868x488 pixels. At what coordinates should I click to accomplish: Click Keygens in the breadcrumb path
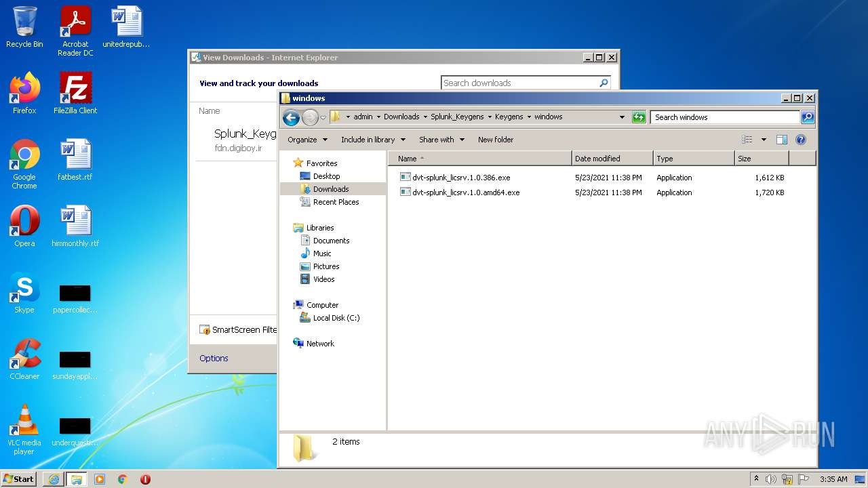click(509, 117)
